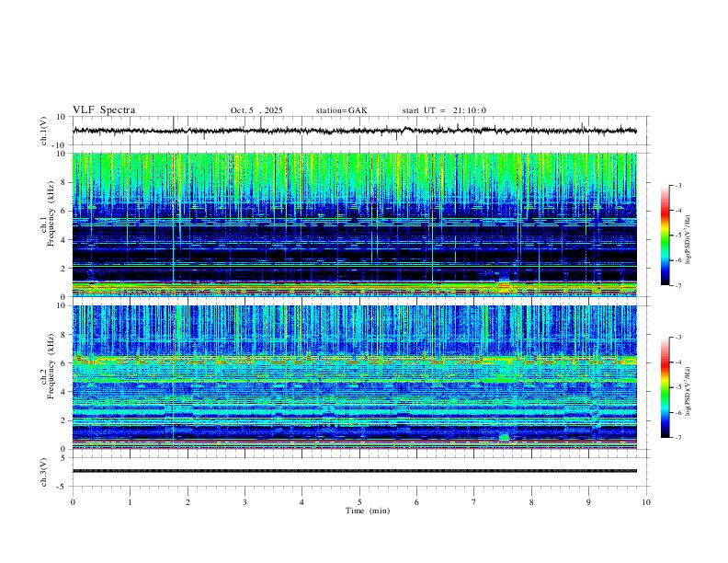The width and height of the screenshot is (728, 563).
Task: Click the "8" tick on ch.2 frequency axis
Action: click(x=64, y=335)
